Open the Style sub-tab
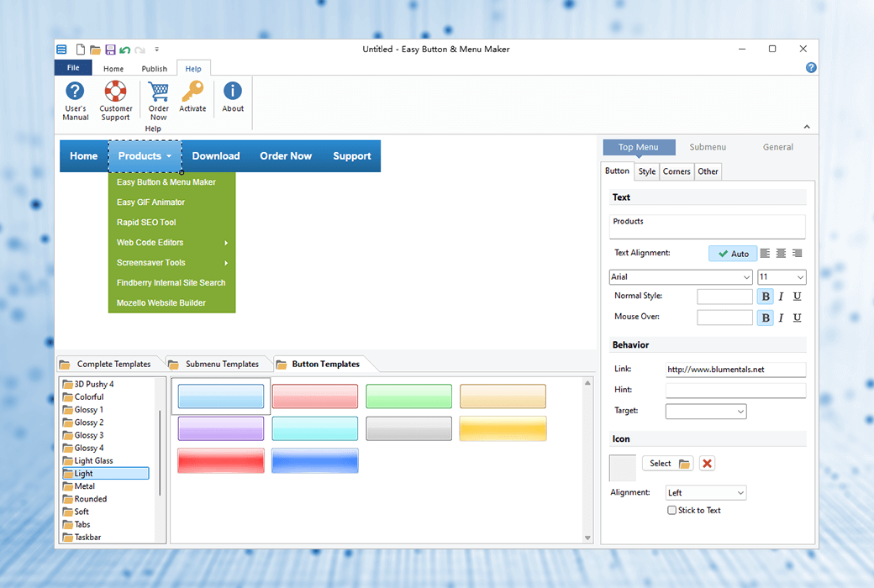The height and width of the screenshot is (588, 874). pyautogui.click(x=646, y=171)
